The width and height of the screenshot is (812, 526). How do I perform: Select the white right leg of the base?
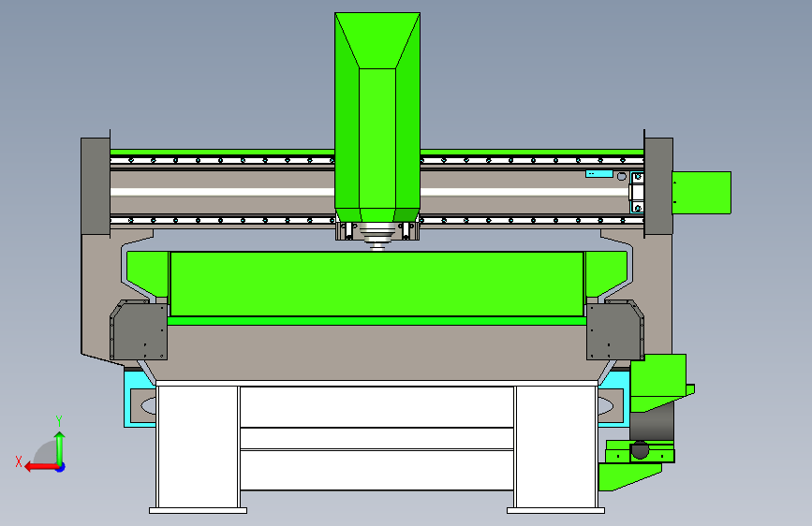(x=556, y=446)
